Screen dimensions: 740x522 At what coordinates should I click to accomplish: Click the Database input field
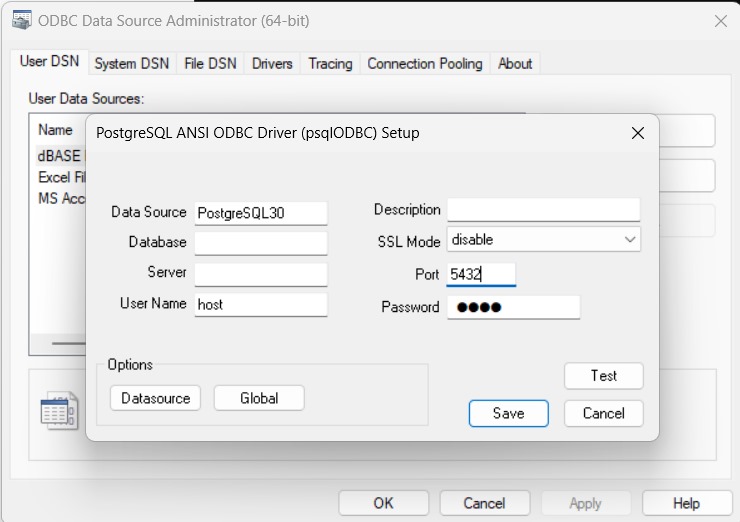pos(261,244)
